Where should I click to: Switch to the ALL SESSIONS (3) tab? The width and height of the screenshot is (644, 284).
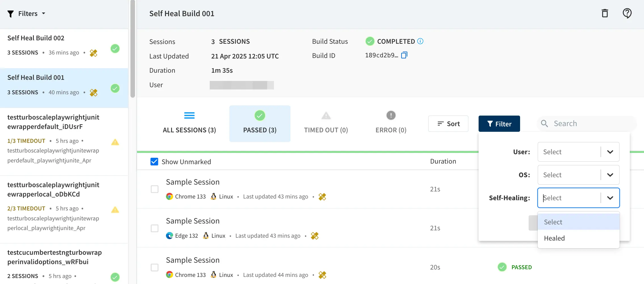189,124
